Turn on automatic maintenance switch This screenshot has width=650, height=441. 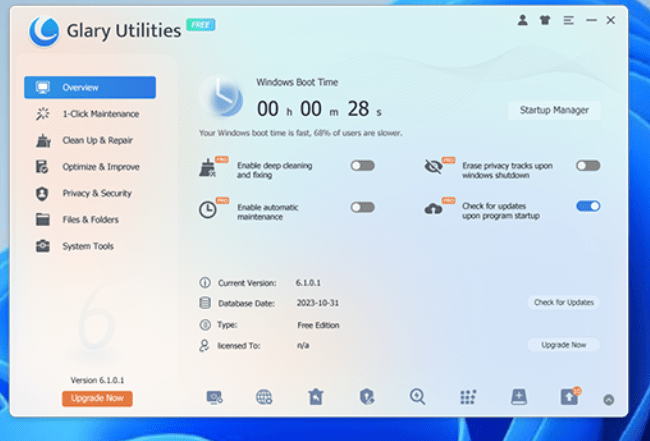coord(362,207)
